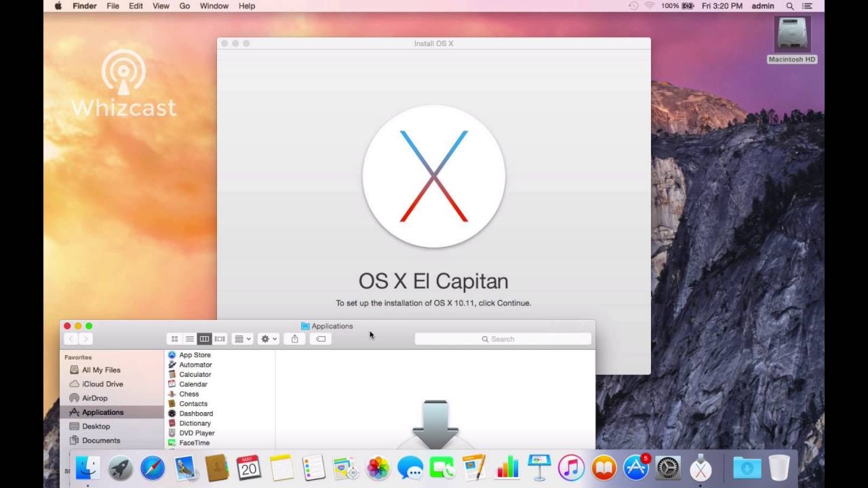Launch Launchpad rocket icon in Dock
This screenshot has height=488, width=868.
pos(120,468)
